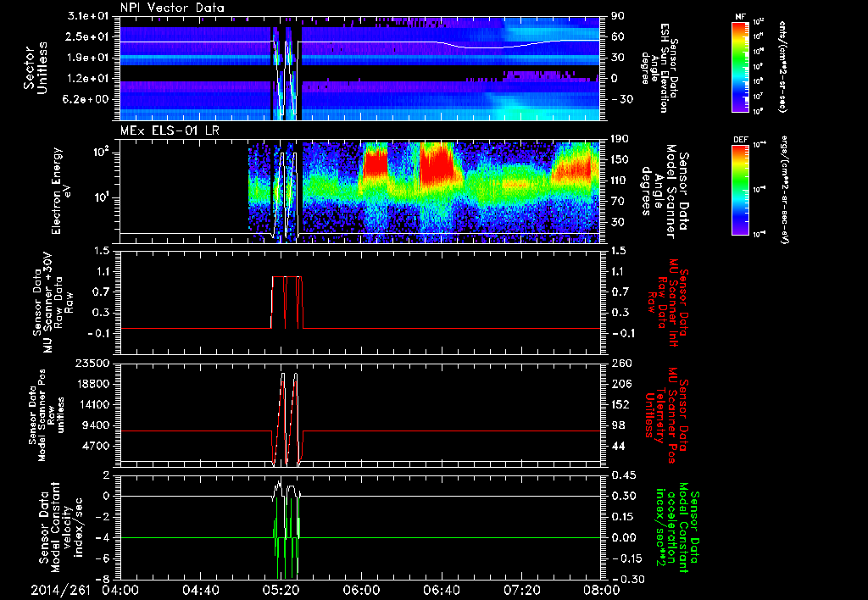Click the "152" telemetry tick label
The image size is (868, 600).
tap(620, 404)
